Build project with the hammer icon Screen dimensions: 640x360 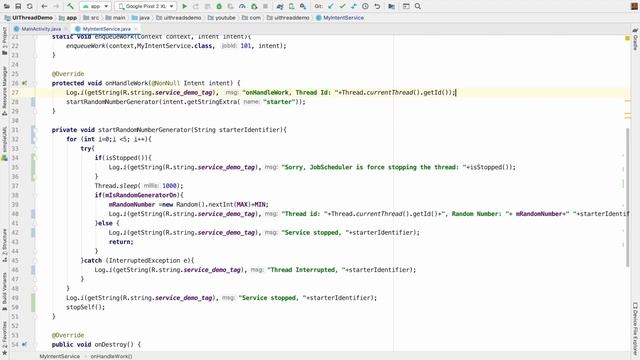coord(70,7)
